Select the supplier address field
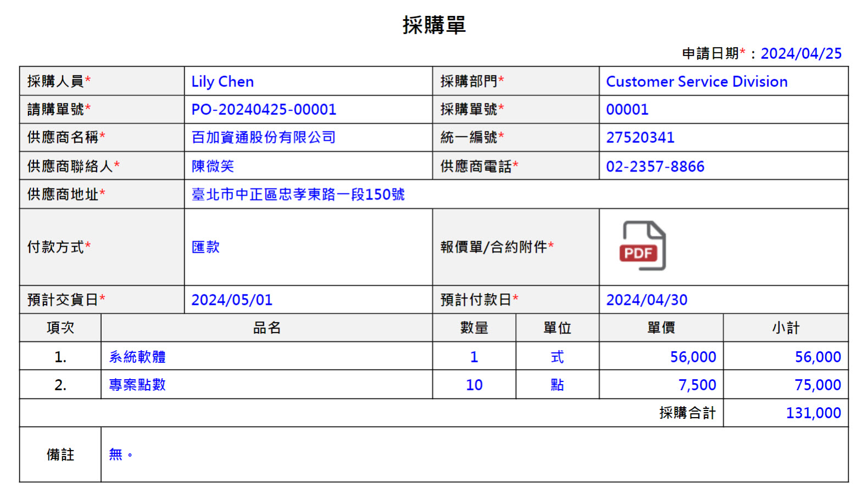The height and width of the screenshot is (499, 868). [x=298, y=195]
